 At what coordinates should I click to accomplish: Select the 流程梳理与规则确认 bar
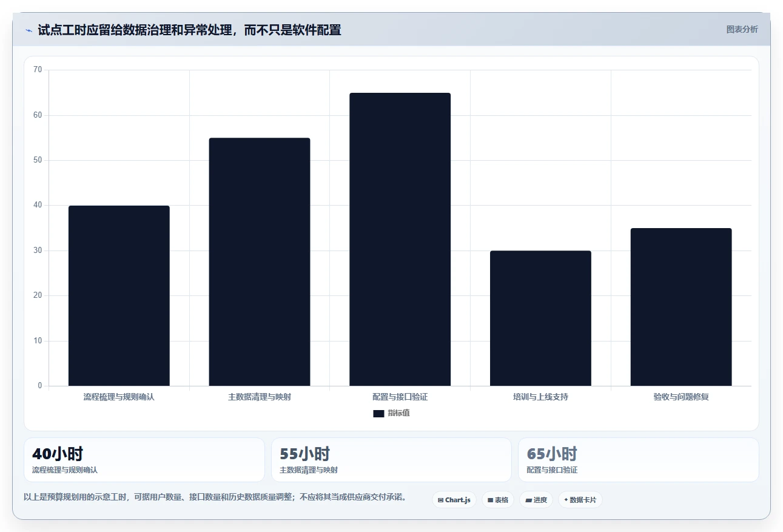click(x=119, y=296)
